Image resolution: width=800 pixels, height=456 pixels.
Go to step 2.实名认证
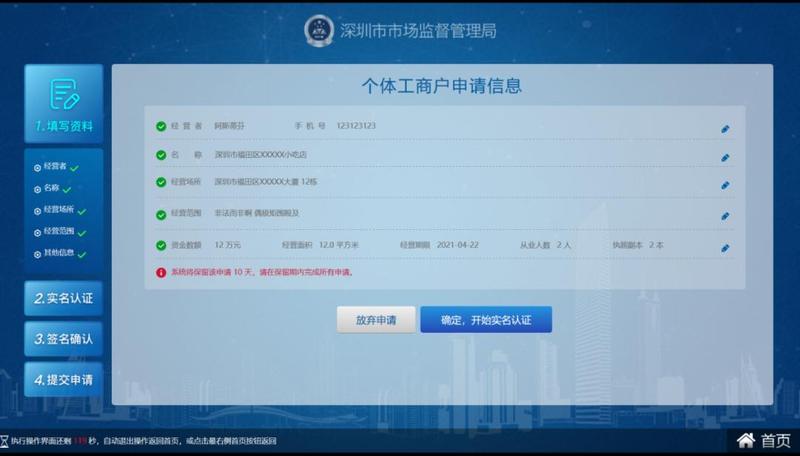click(63, 298)
